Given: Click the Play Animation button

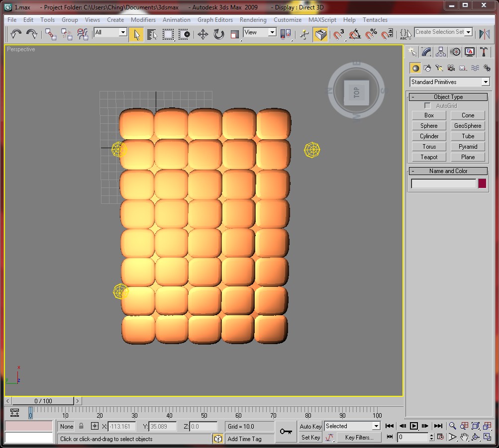Looking at the screenshot, I should pos(414,426).
